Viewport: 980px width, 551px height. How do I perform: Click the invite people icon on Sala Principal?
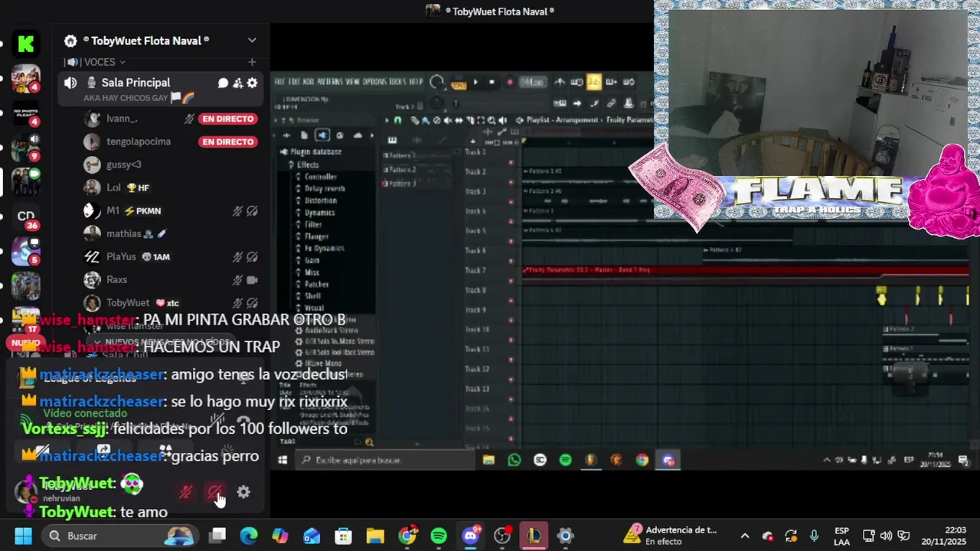pos(237,83)
